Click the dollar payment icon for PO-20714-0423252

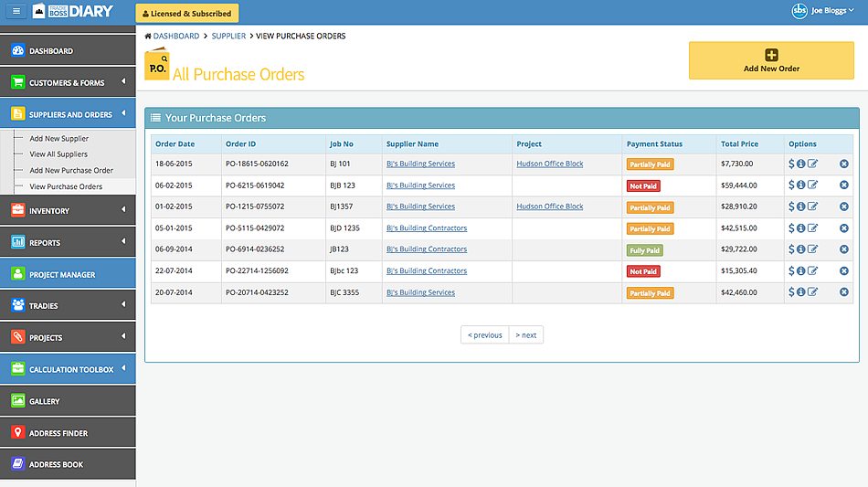[791, 292]
